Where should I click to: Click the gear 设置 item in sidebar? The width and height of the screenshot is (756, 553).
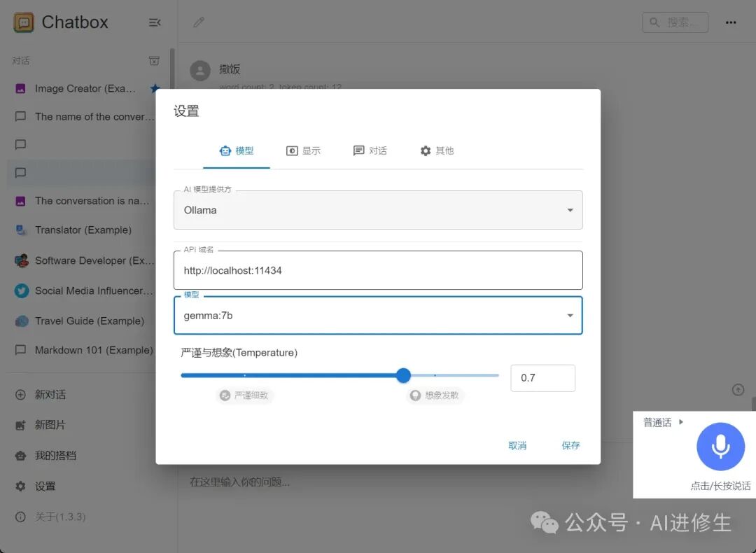point(21,486)
